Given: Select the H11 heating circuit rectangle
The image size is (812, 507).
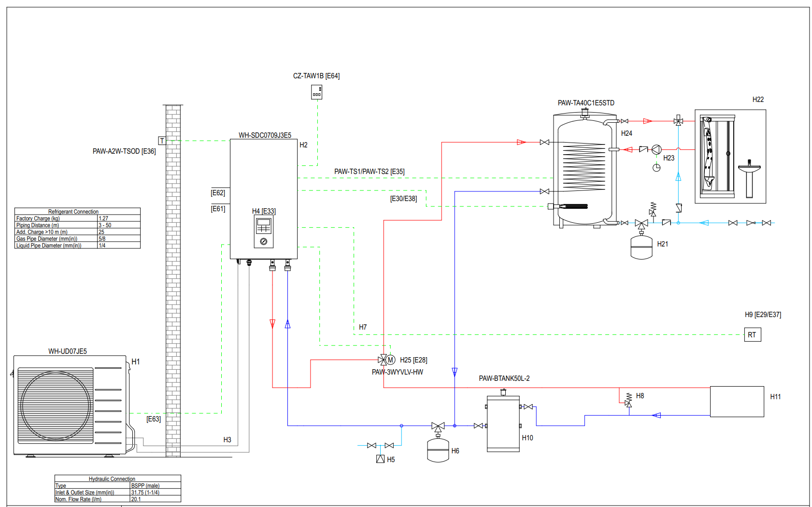Looking at the screenshot, I should pos(737,401).
